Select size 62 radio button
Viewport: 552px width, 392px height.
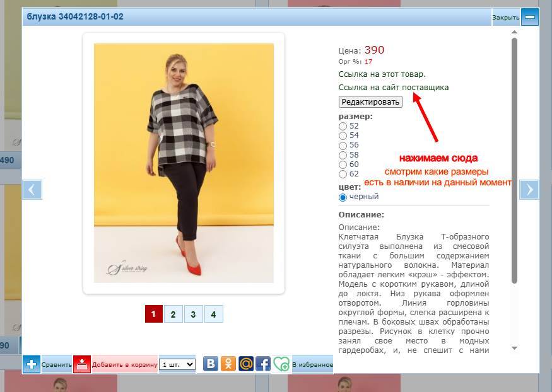[x=343, y=174]
